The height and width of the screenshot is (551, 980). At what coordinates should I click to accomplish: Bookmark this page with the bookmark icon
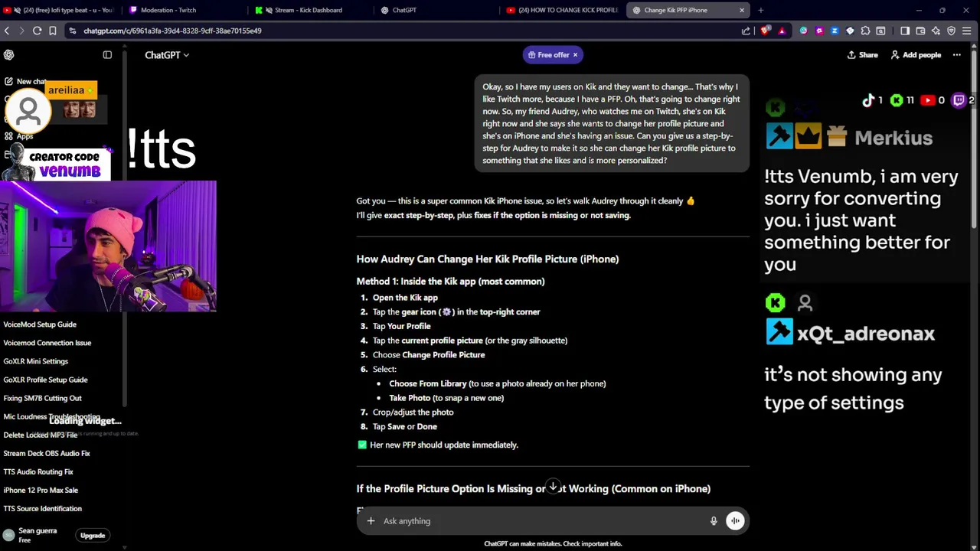point(52,31)
